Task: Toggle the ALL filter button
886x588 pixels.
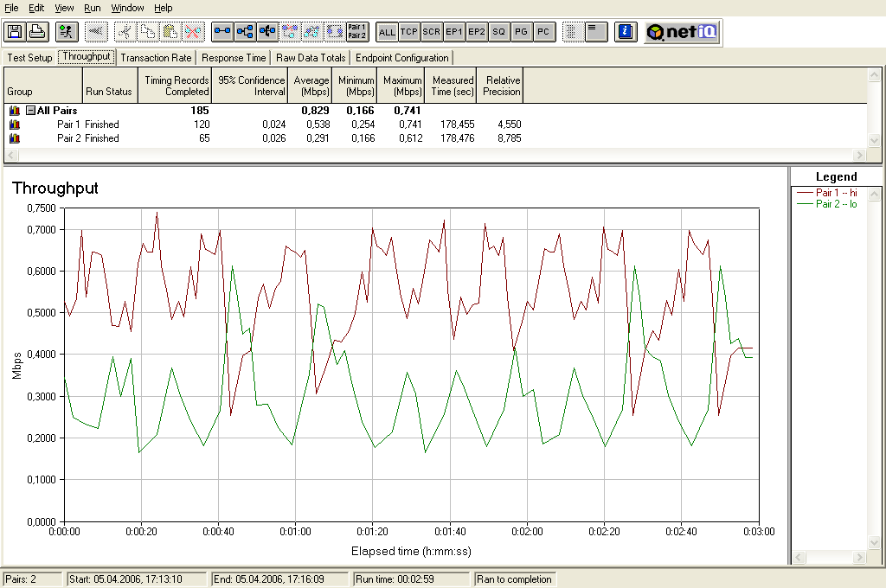Action: pyautogui.click(x=387, y=32)
